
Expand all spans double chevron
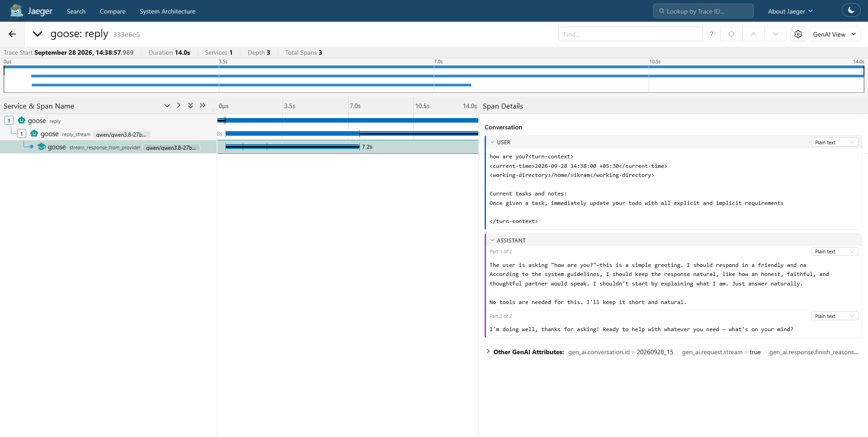[x=203, y=105]
